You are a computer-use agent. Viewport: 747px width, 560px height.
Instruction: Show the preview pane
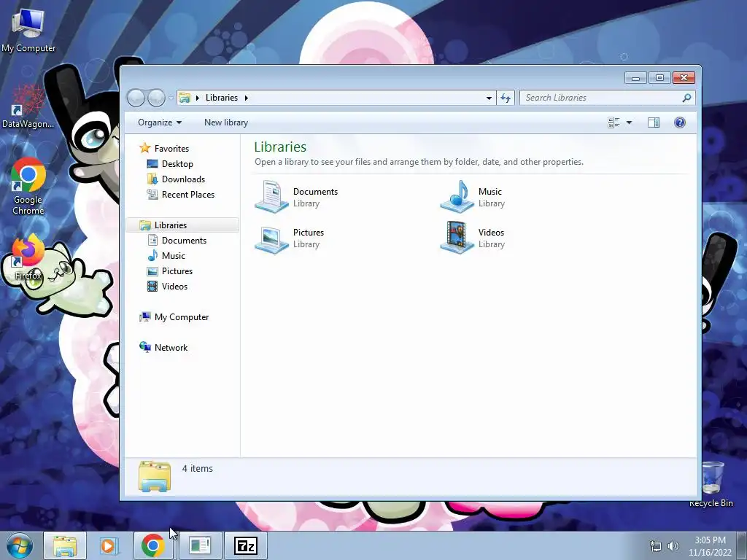[x=654, y=122]
